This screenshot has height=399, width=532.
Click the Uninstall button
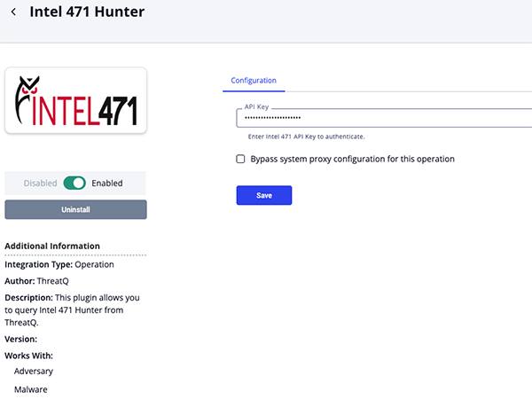click(75, 210)
